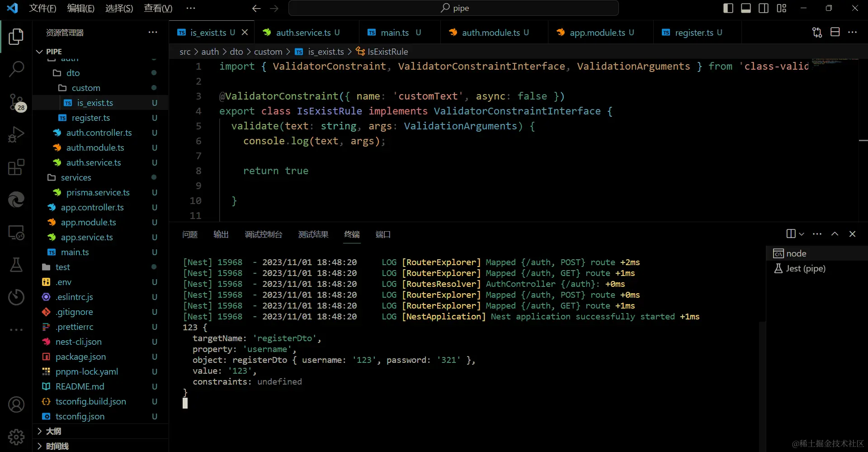Open Run and Debug view
Screen dimensions: 868x452
(x=16, y=134)
